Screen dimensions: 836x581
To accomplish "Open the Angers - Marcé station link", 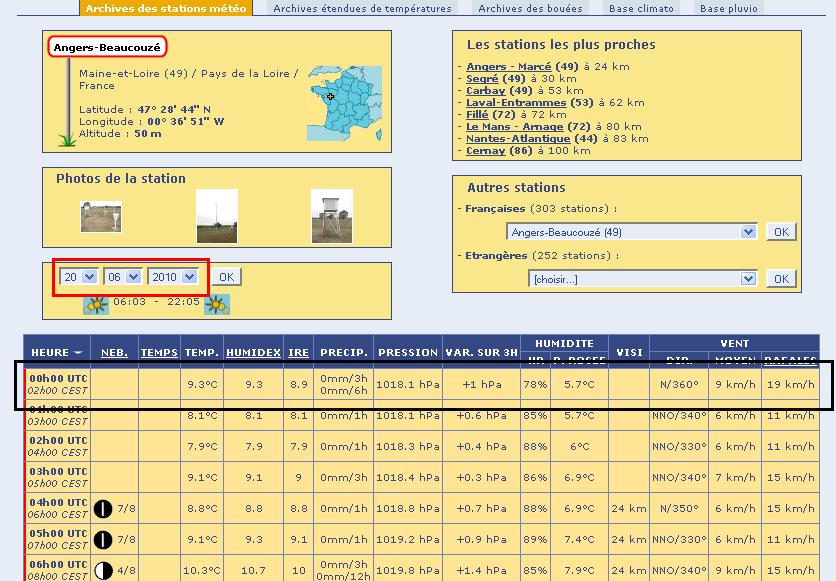I will tap(508, 67).
